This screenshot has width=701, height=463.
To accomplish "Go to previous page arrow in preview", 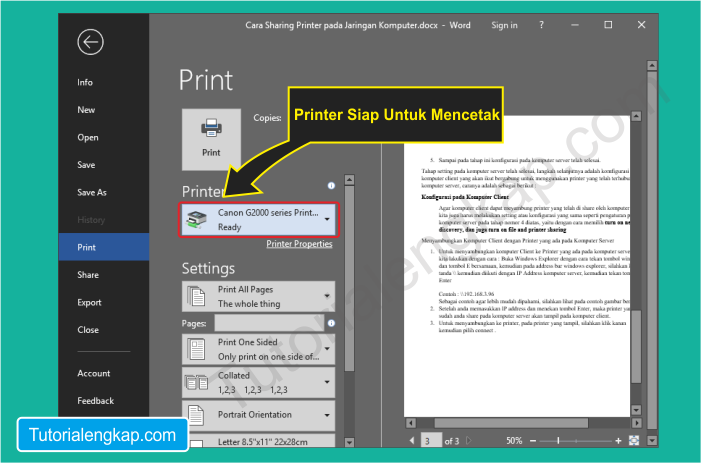I will pyautogui.click(x=412, y=441).
